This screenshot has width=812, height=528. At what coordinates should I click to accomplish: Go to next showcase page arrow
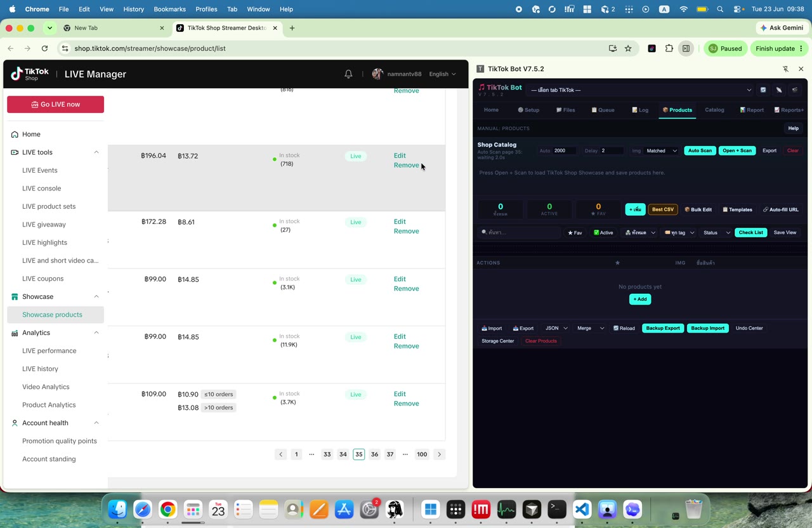tap(439, 454)
